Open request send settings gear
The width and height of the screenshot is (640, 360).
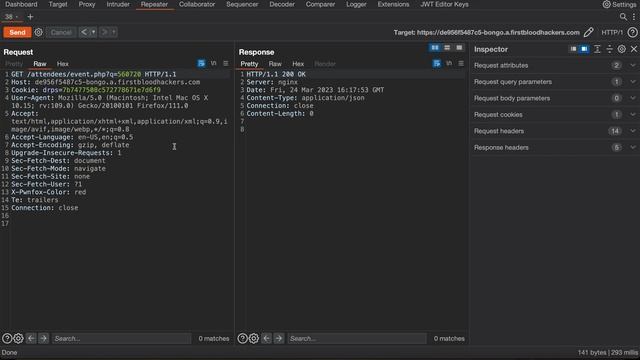pyautogui.click(x=38, y=32)
